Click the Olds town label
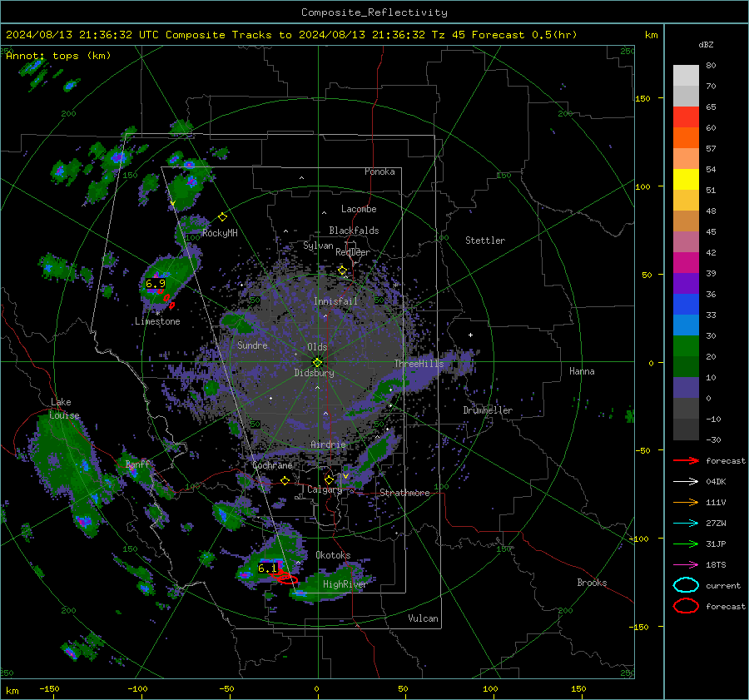 [x=317, y=347]
